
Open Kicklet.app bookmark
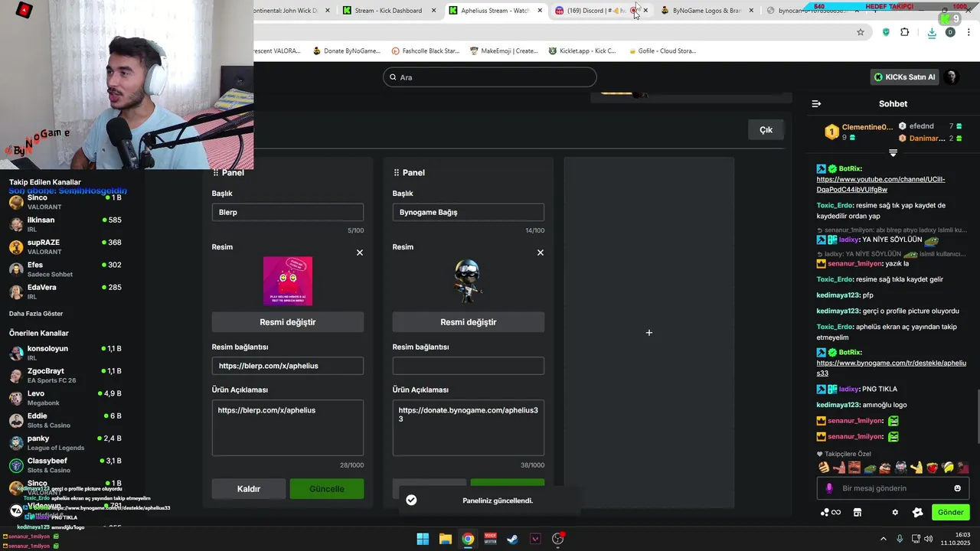pyautogui.click(x=582, y=51)
